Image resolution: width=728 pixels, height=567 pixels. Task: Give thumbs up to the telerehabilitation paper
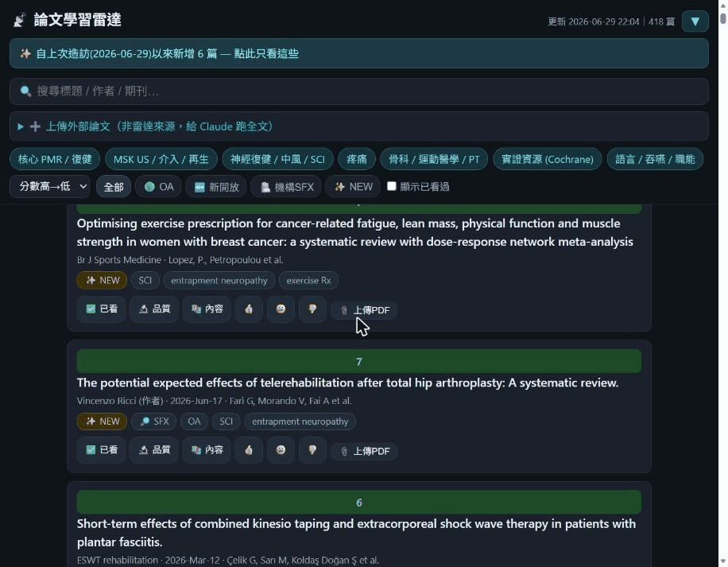249,450
